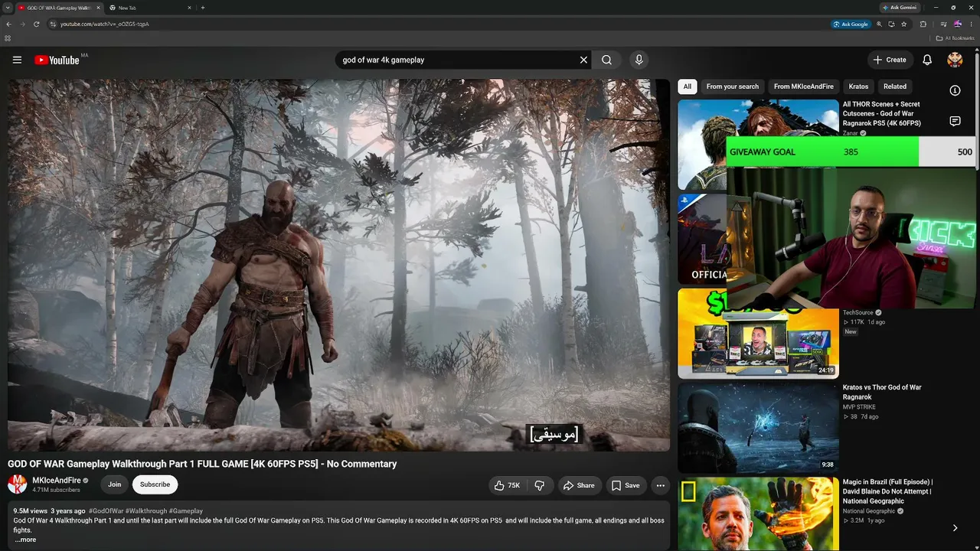Visit the MKIceAndFire channel name
The height and width of the screenshot is (551, 980).
click(x=57, y=481)
